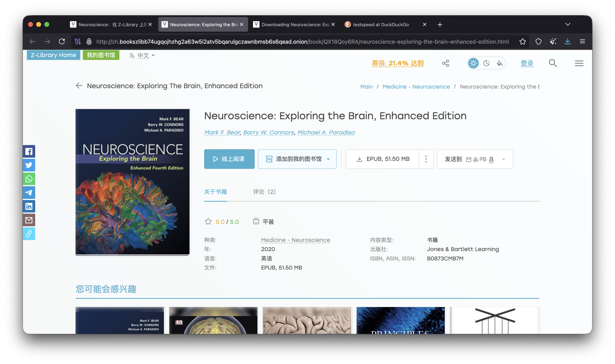Screen dimensions: 615x364
Task: Share the book by email icon
Action: (x=29, y=220)
